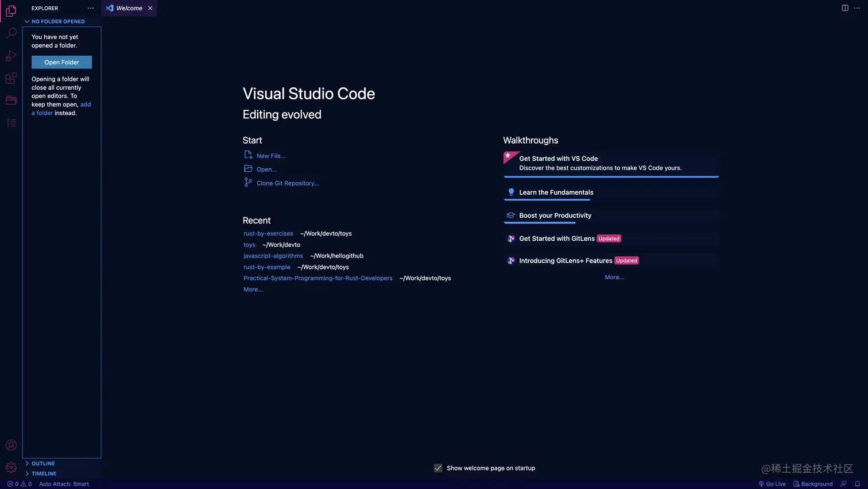The height and width of the screenshot is (489, 868).
Task: Open the Run and Debug view
Action: [x=11, y=56]
